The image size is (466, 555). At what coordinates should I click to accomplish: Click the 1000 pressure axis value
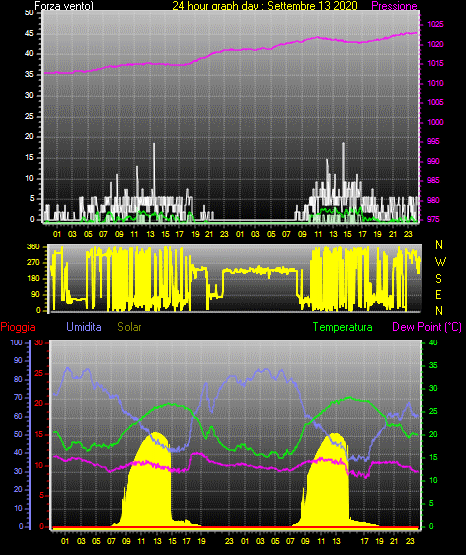[x=435, y=122]
